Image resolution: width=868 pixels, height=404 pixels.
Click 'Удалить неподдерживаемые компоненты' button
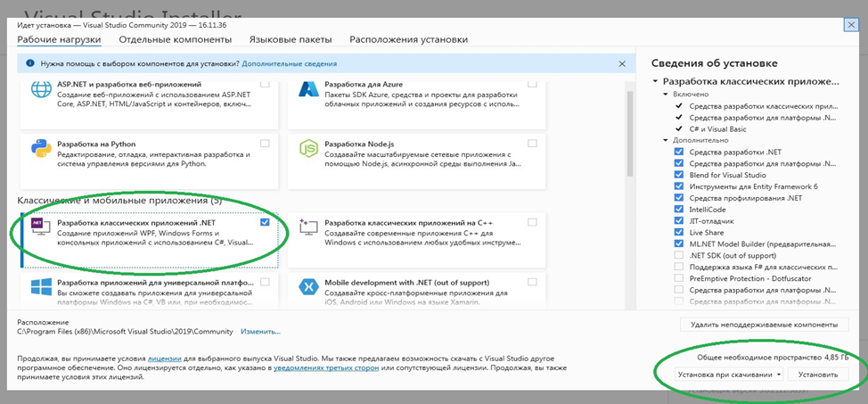(764, 325)
